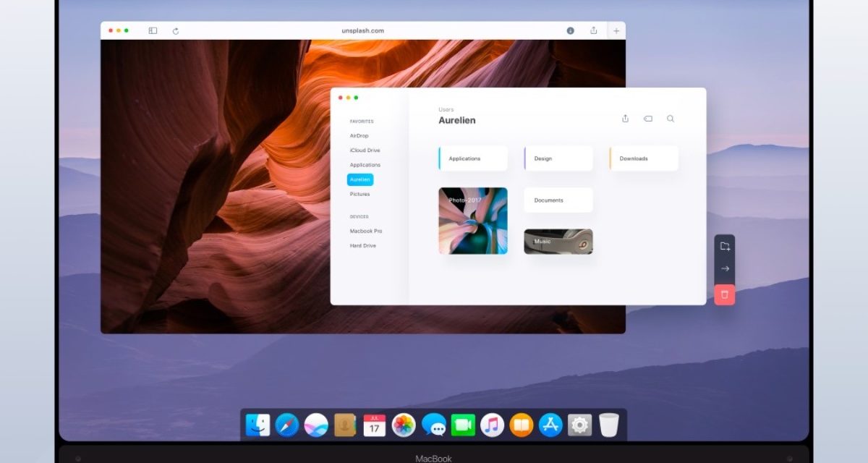Launch the App Store from the dock

click(550, 425)
